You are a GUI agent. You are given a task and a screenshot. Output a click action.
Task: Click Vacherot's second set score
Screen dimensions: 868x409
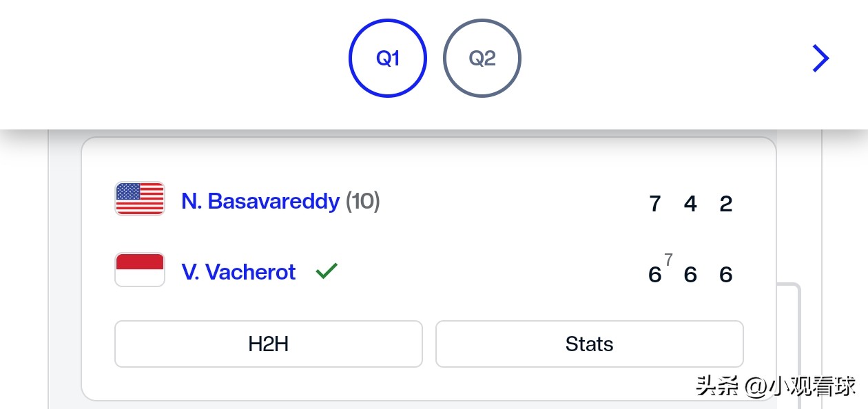pos(690,275)
